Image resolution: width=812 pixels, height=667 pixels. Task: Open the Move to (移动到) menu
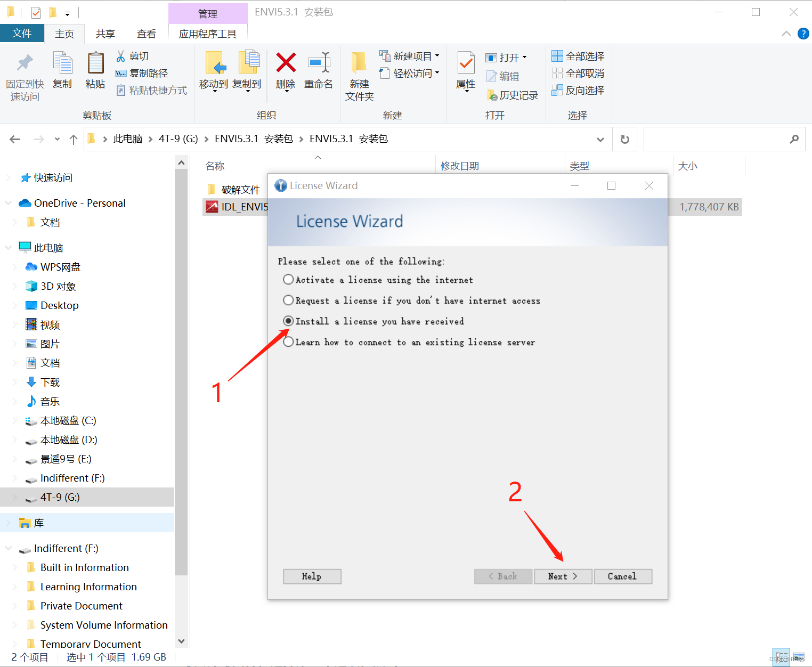[214, 71]
